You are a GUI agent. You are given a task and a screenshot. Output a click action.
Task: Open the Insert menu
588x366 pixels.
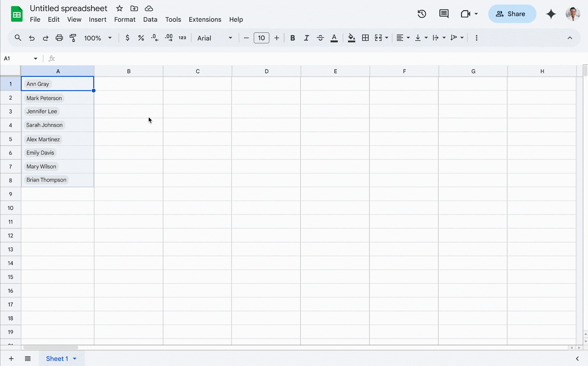(x=98, y=19)
